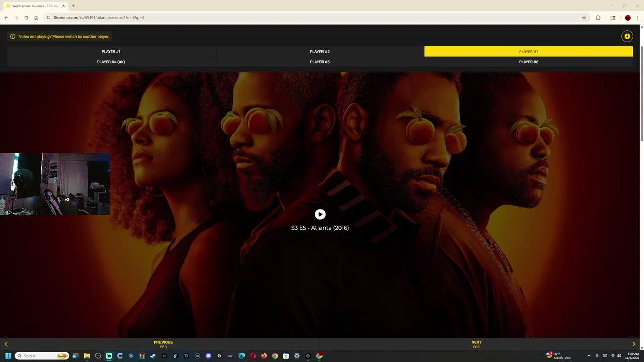Click the webcam overlay thumbnail
The height and width of the screenshot is (362, 644).
click(55, 184)
